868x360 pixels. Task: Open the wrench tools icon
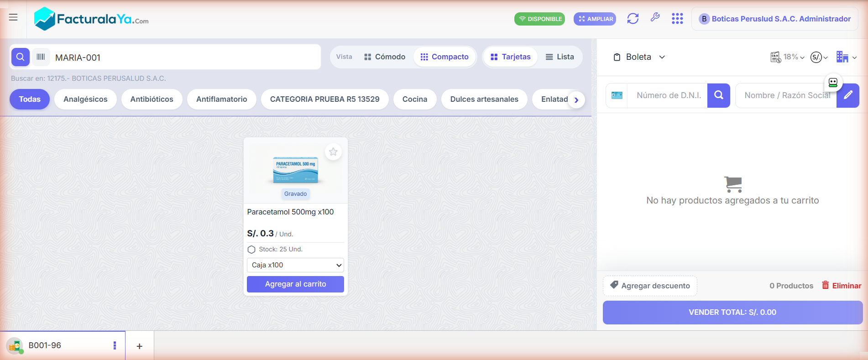click(x=655, y=18)
